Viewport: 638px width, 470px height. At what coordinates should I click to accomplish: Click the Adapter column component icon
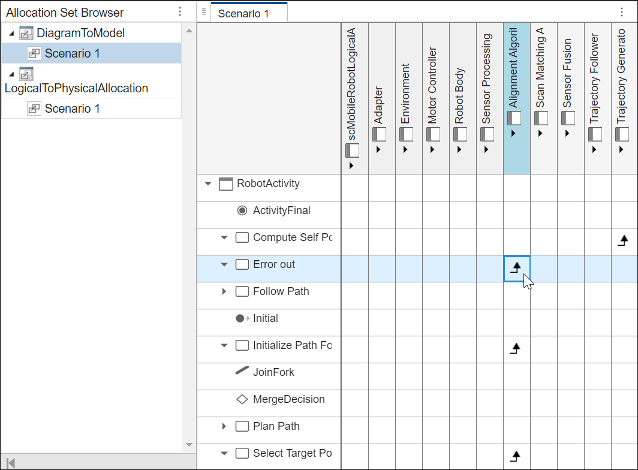point(378,135)
